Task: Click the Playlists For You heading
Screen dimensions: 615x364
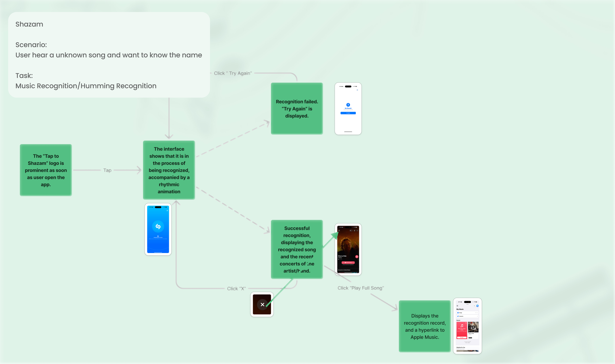Action: (x=461, y=348)
